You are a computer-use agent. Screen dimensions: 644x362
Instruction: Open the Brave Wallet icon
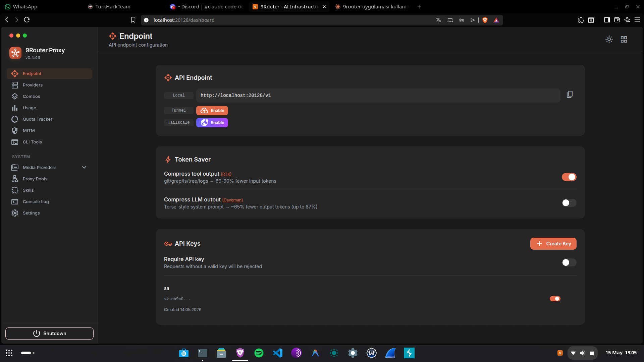(617, 20)
